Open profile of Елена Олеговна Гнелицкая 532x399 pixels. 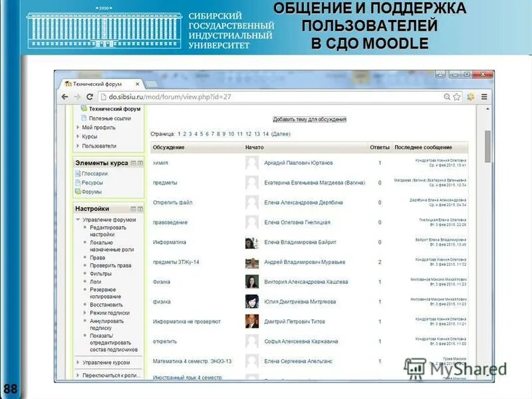point(297,222)
